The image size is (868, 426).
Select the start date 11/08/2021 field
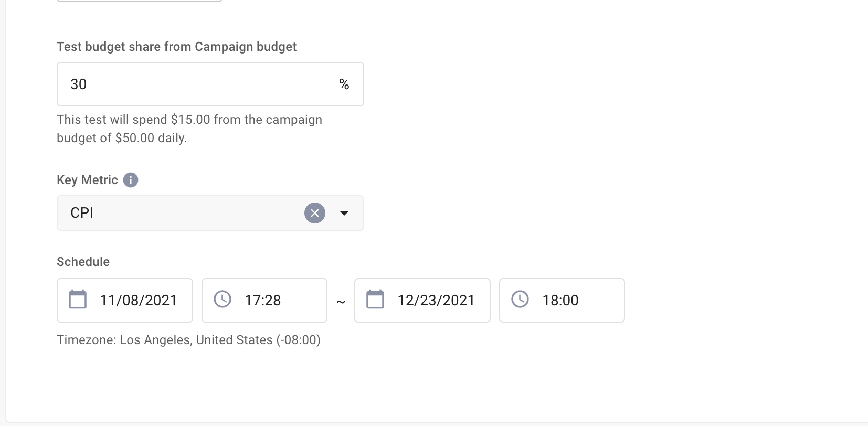point(139,301)
